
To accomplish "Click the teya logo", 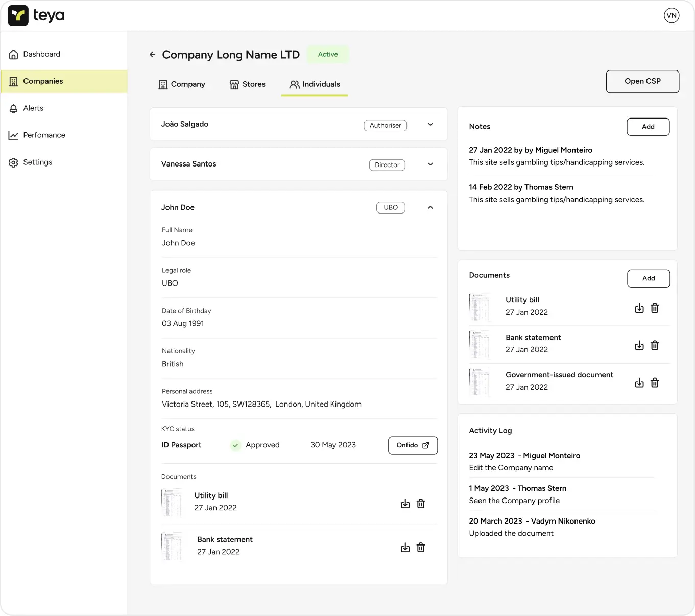I will coord(36,16).
